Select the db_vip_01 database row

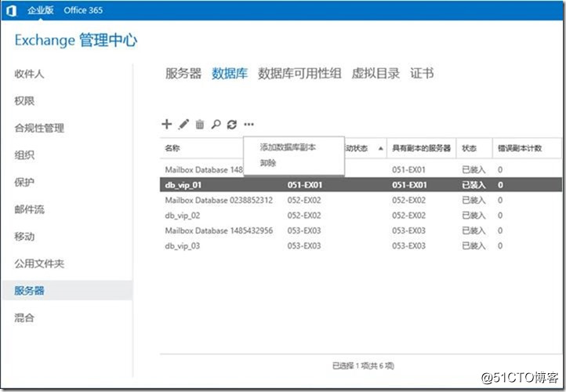point(361,185)
